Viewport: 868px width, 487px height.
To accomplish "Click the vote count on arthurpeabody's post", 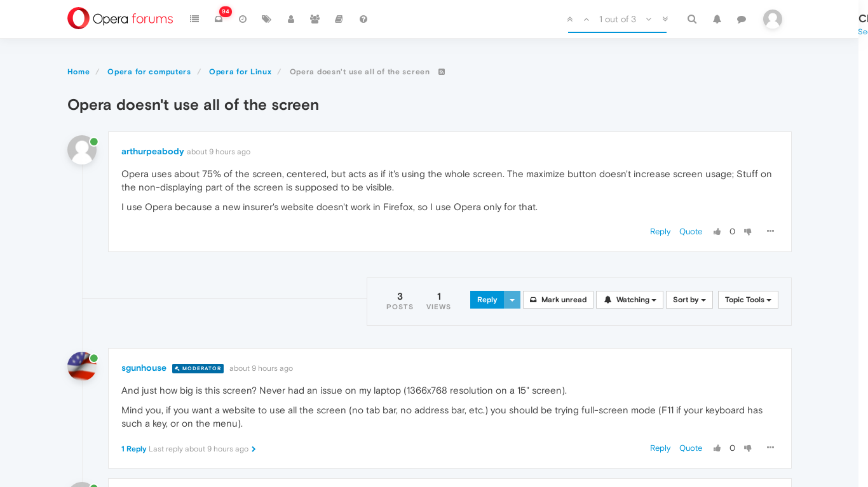I will [x=732, y=232].
